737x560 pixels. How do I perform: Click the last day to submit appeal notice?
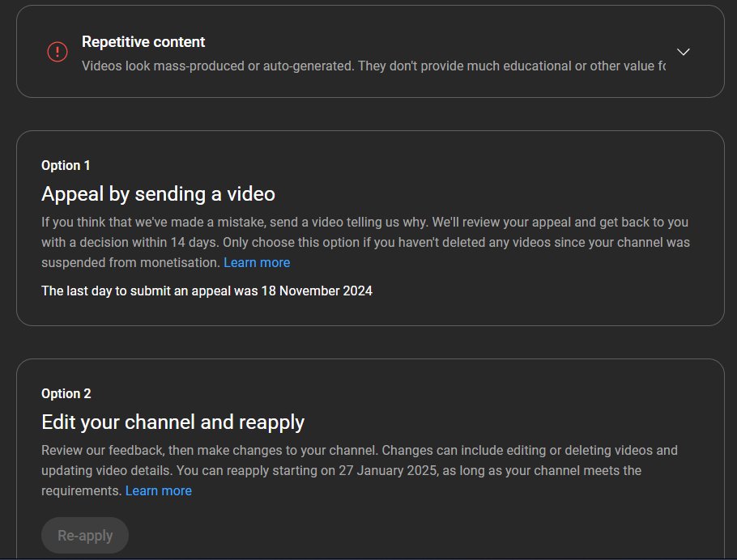point(207,291)
